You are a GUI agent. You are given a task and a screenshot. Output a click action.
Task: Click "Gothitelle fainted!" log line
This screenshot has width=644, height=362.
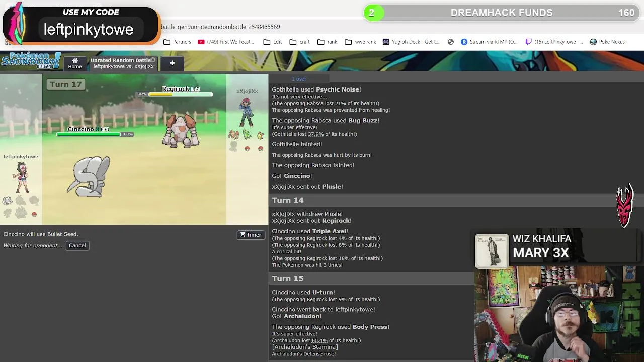(x=297, y=144)
